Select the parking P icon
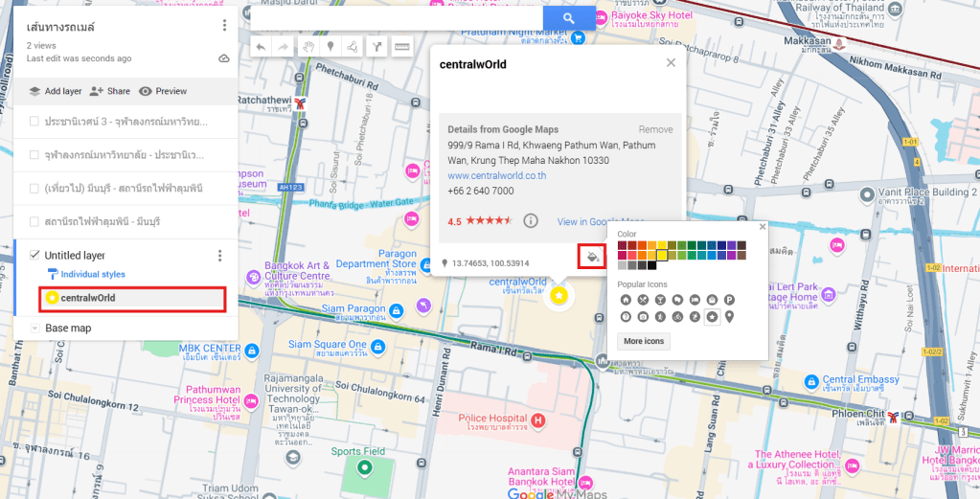 pos(730,300)
